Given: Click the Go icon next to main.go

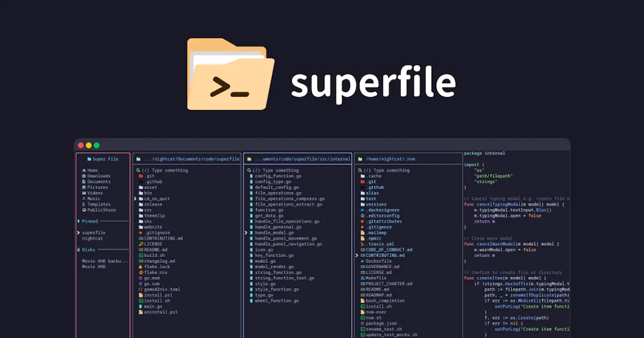Looking at the screenshot, I should pyautogui.click(x=141, y=306).
